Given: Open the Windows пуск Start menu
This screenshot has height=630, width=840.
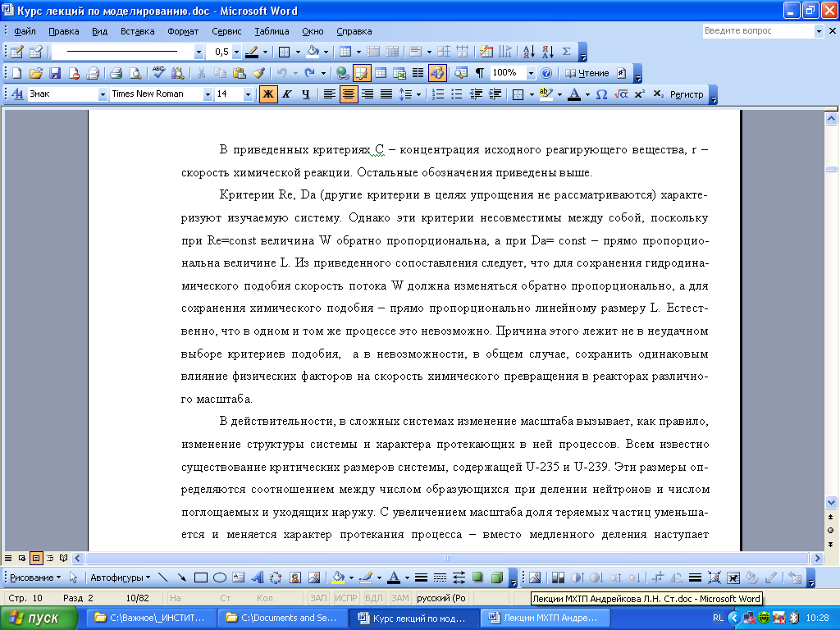Looking at the screenshot, I should [39, 619].
